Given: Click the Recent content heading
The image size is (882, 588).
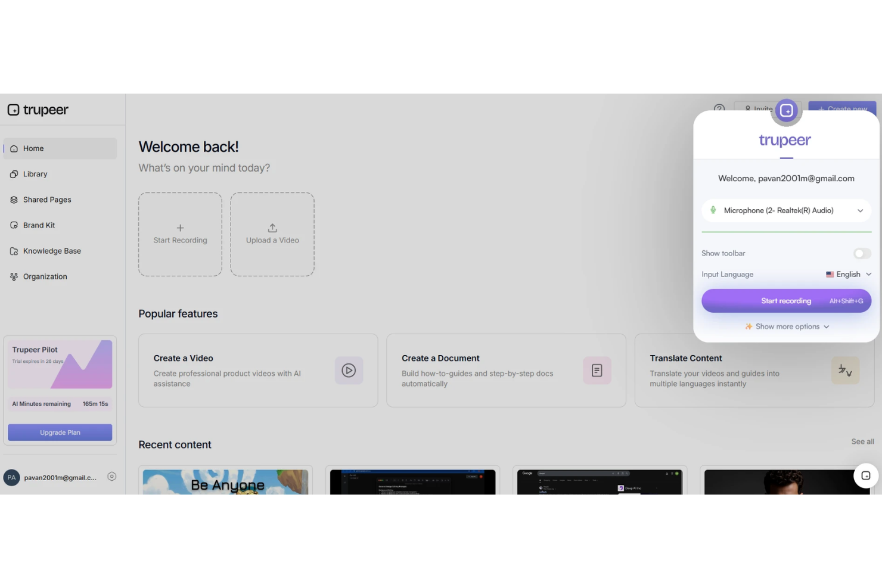Looking at the screenshot, I should coord(175,444).
